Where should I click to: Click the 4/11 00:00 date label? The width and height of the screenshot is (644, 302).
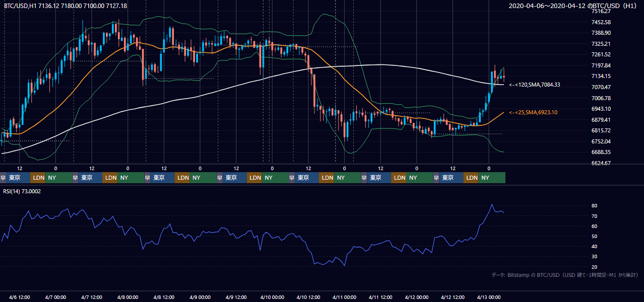click(x=345, y=297)
